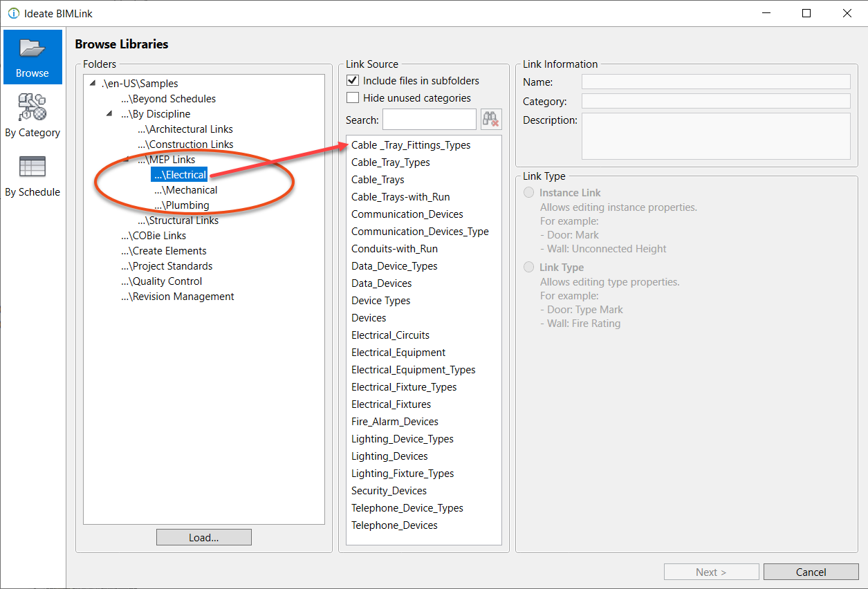
Task: Collapse the MEP Links folder node
Action: (126, 160)
